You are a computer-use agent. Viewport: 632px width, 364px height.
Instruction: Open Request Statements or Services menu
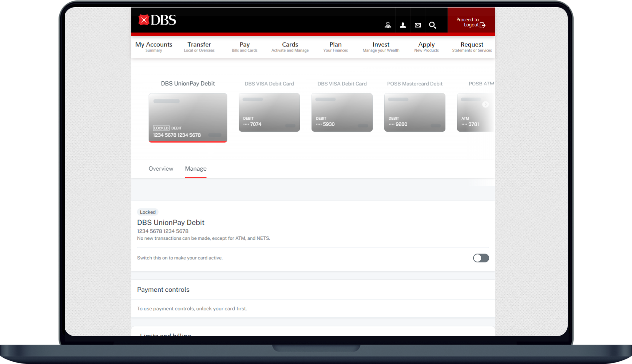tap(472, 47)
